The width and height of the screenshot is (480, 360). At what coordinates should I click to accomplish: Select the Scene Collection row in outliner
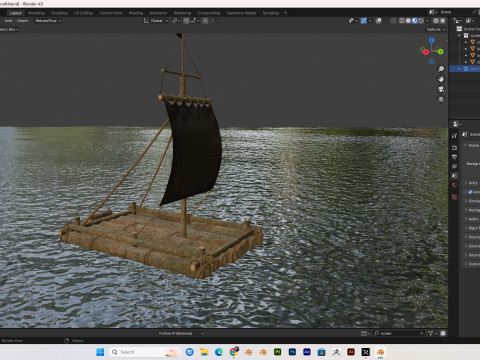(468, 29)
